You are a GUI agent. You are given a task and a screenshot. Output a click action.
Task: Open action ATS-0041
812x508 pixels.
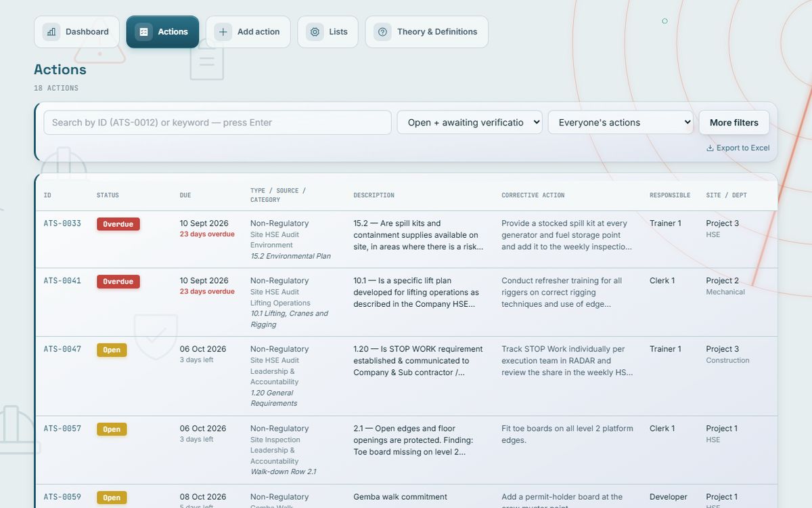tap(62, 281)
